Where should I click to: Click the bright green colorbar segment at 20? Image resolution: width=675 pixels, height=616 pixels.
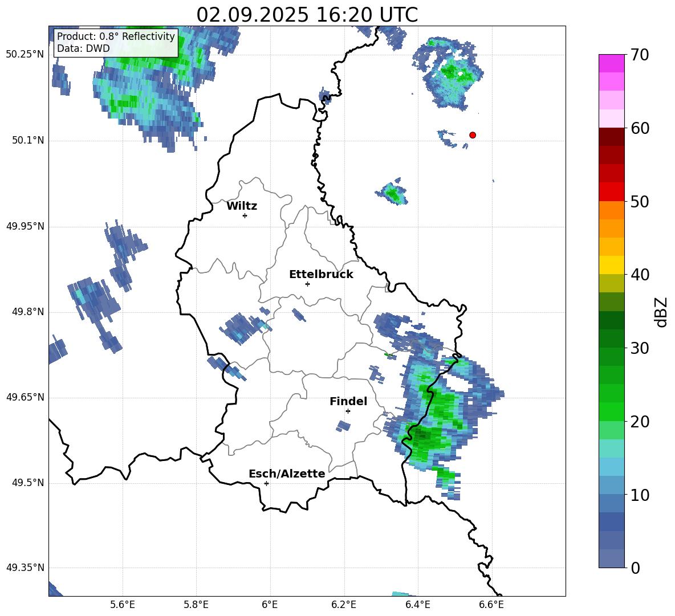point(611,411)
